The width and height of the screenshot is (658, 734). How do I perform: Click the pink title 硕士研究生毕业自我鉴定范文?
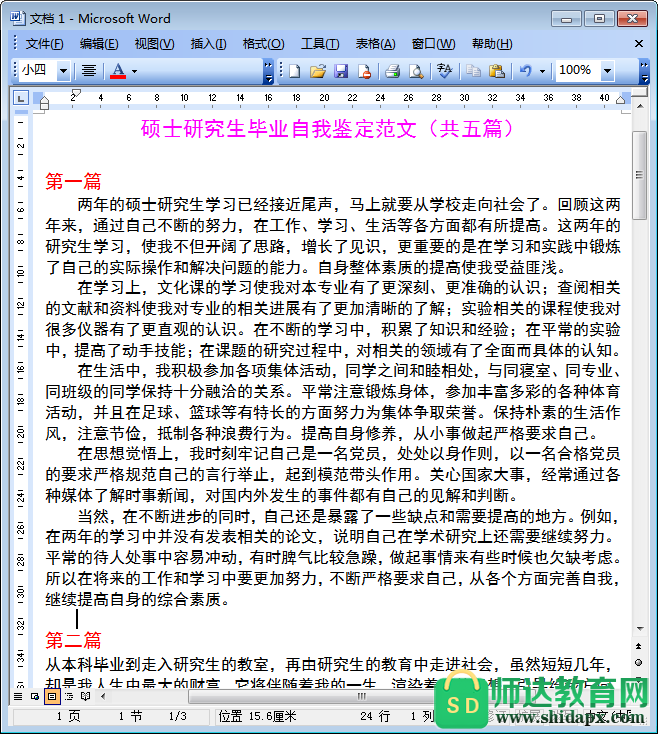(x=278, y=128)
